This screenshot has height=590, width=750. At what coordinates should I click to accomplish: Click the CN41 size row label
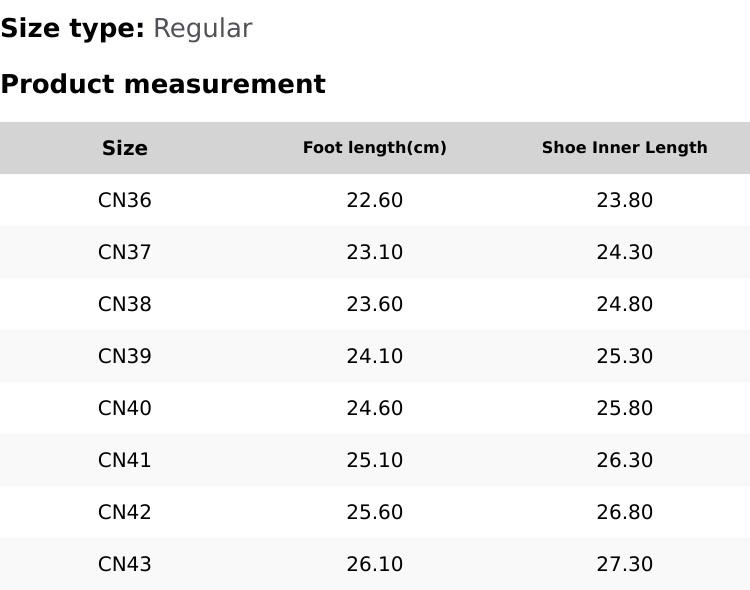pos(125,460)
